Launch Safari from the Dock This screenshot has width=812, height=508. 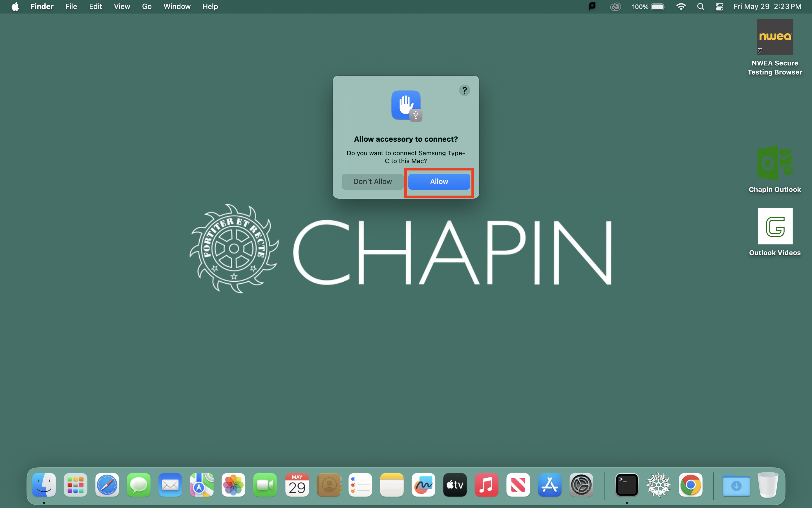[107, 485]
